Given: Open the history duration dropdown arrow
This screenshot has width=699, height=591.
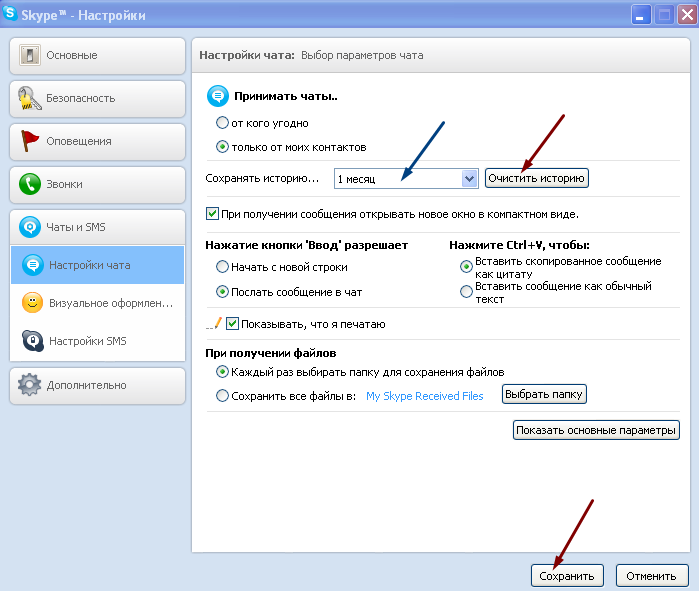Looking at the screenshot, I should 469,179.
